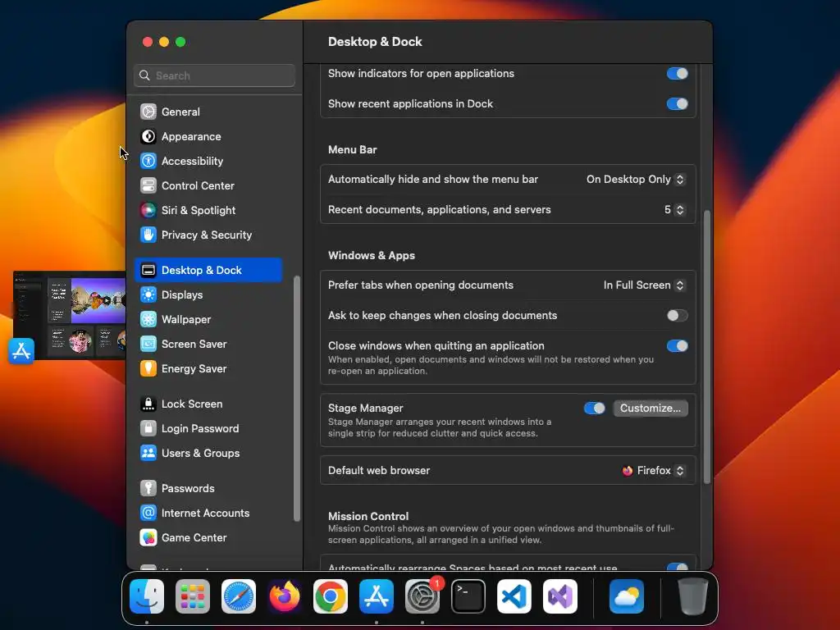Select Privacy & Security hand icon
Screen dimensions: 840x630
point(148,235)
